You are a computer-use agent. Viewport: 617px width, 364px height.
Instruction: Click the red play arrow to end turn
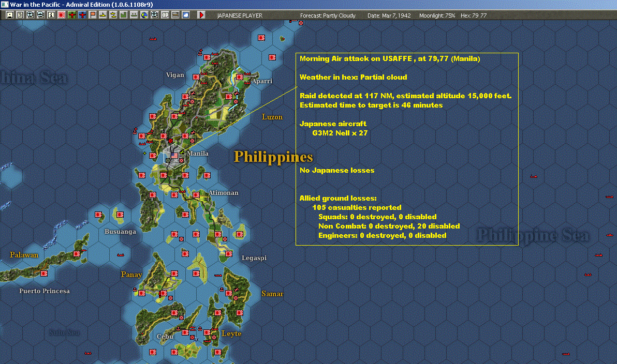click(x=201, y=15)
